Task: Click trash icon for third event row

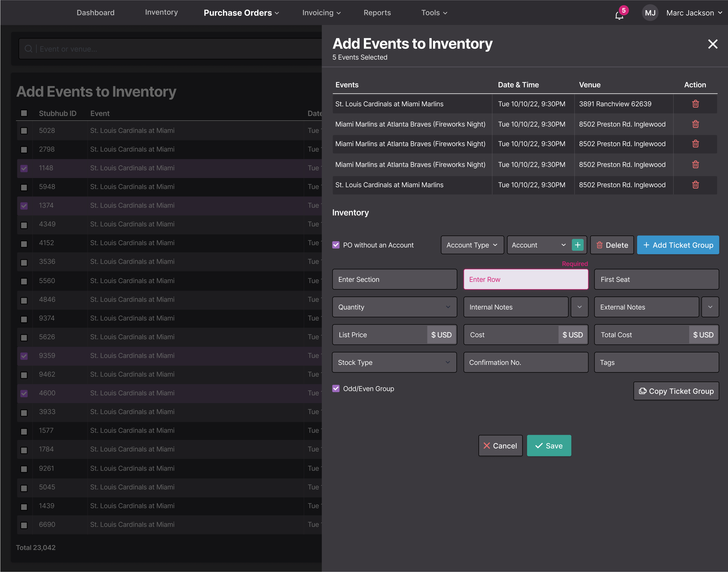Action: coord(695,144)
